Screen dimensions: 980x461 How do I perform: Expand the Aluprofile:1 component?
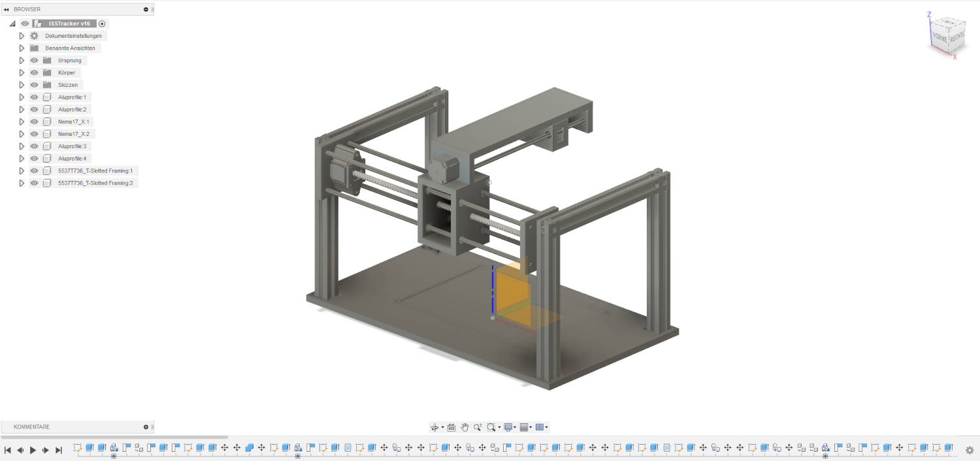22,97
